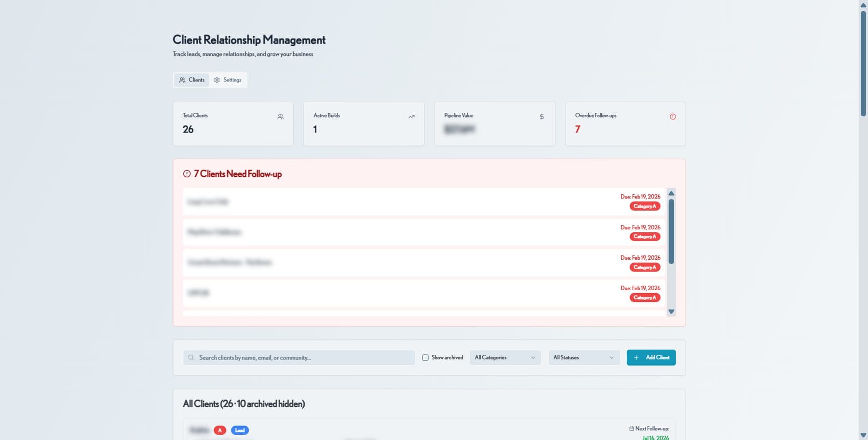Focus the client search input field
Viewport: 868px width, 440px height.
tap(299, 358)
